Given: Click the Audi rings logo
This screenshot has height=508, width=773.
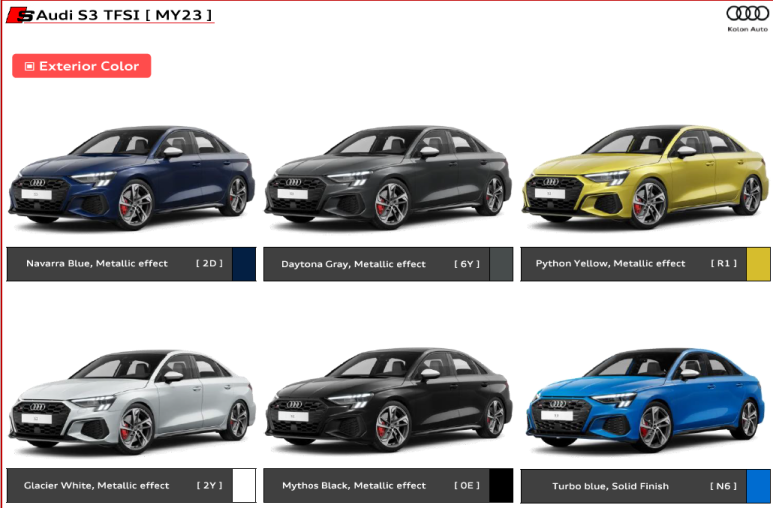Looking at the screenshot, I should (747, 14).
